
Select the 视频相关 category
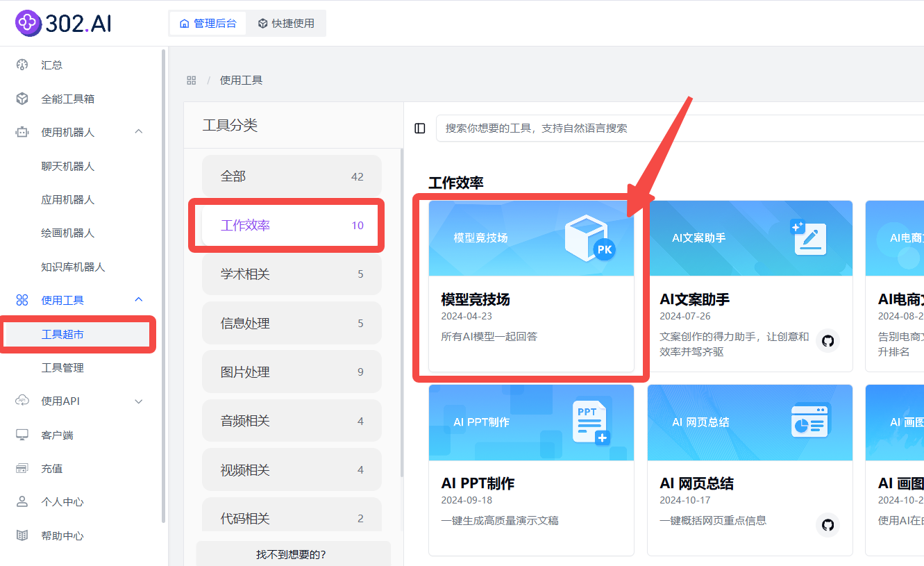[292, 469]
